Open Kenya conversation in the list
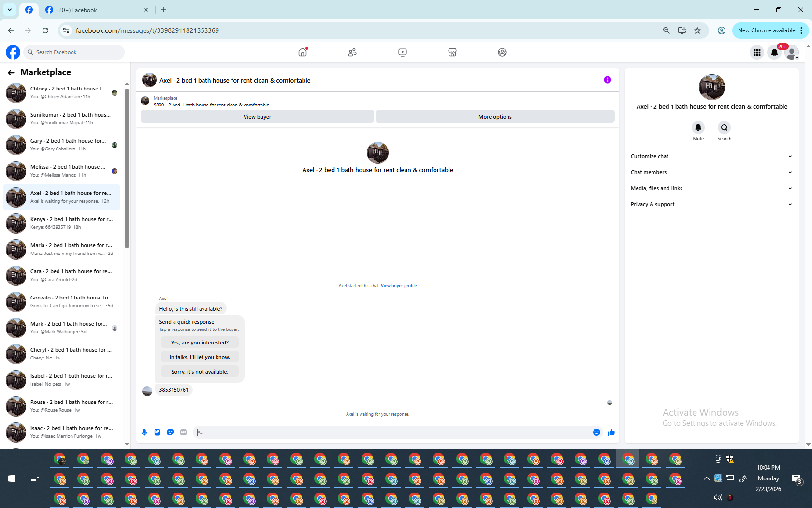 [62, 223]
